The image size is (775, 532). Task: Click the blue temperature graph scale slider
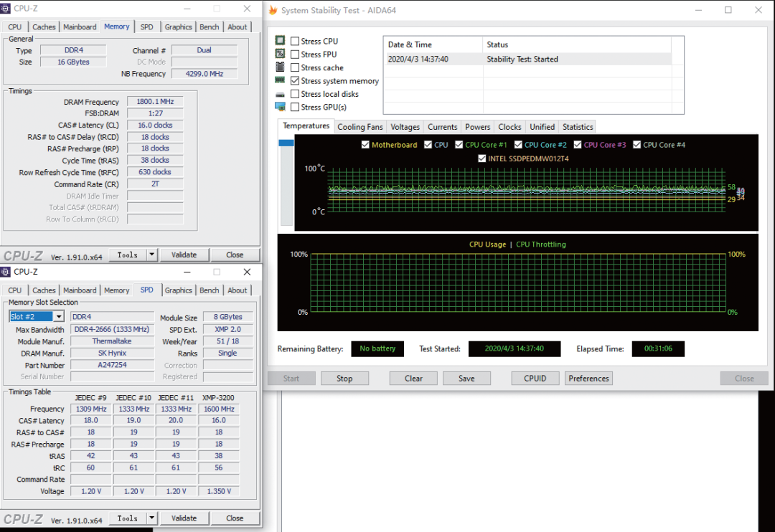tap(286, 143)
